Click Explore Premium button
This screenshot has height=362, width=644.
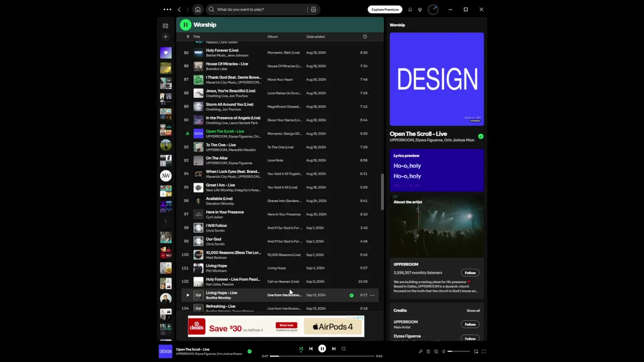point(385,10)
